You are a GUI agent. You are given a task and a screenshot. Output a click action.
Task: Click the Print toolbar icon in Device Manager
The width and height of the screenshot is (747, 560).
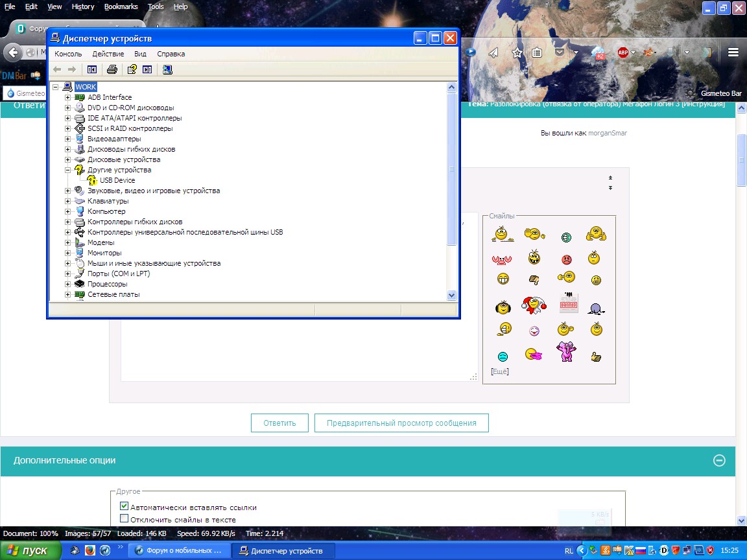pos(112,69)
